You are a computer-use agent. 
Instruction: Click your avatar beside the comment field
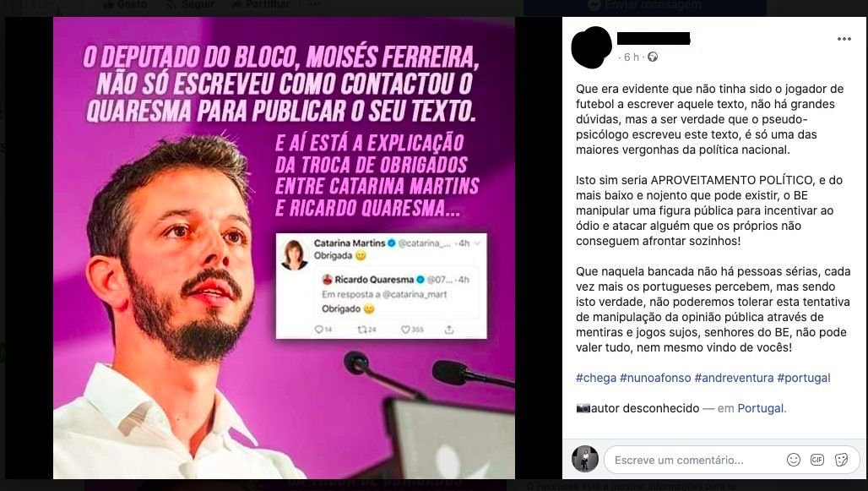coord(584,459)
